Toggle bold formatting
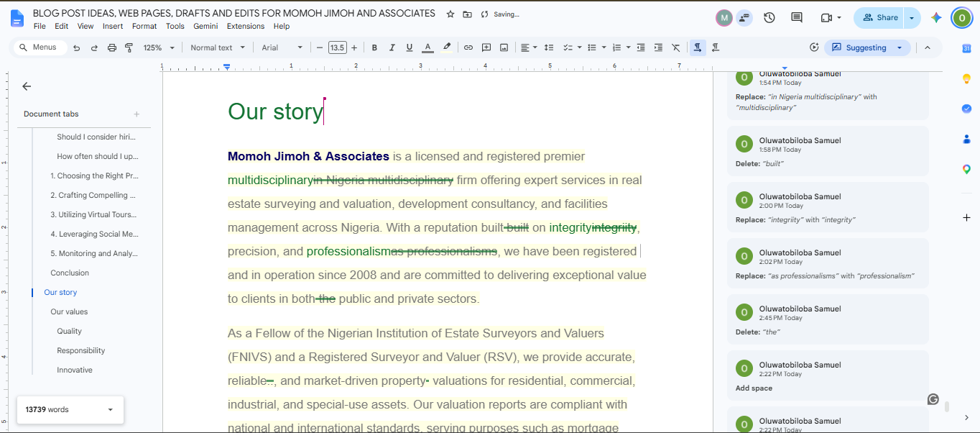This screenshot has height=433, width=980. (374, 47)
